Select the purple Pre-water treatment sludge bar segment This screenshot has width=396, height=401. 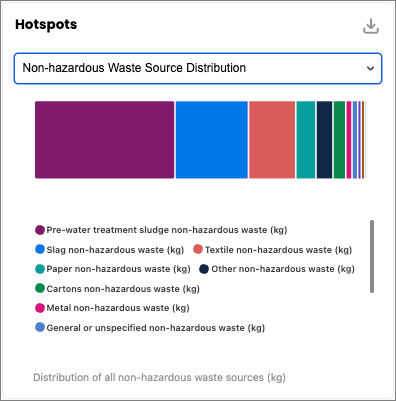(x=105, y=140)
